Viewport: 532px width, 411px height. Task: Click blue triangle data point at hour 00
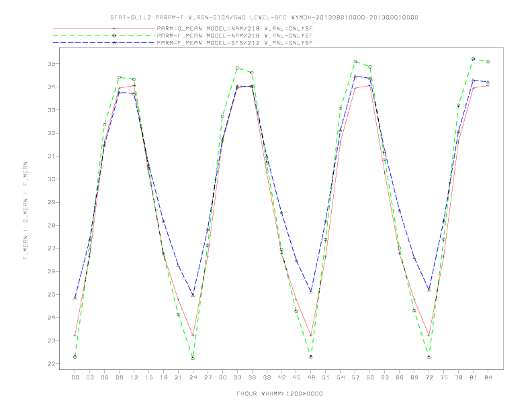(x=75, y=298)
